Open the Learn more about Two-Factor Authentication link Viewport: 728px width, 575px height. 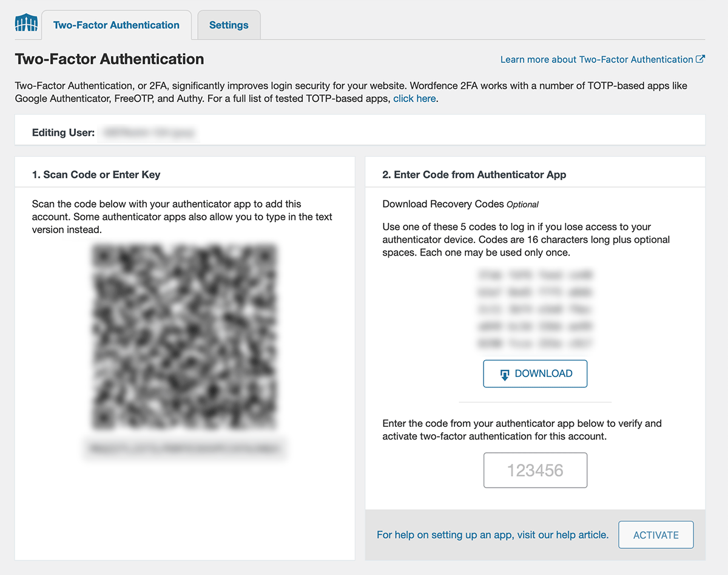click(x=596, y=60)
